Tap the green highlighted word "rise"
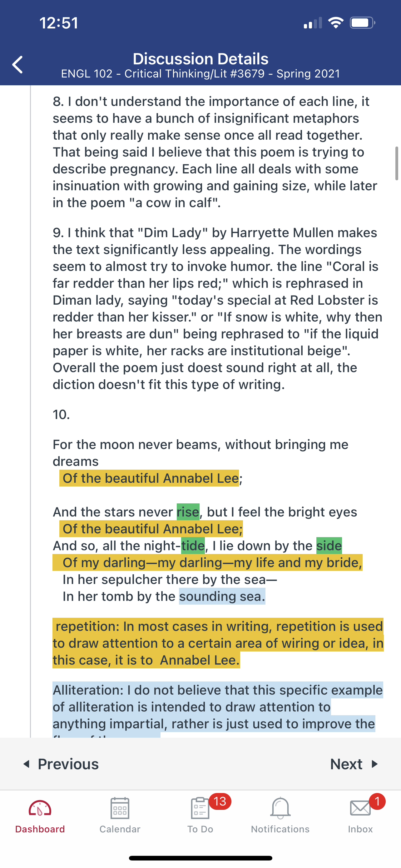The width and height of the screenshot is (401, 868). pyautogui.click(x=188, y=512)
